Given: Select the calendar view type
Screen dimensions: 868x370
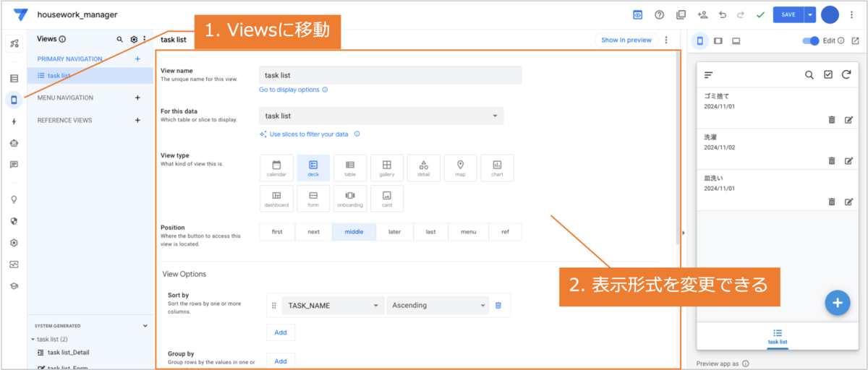Looking at the screenshot, I should (x=276, y=168).
